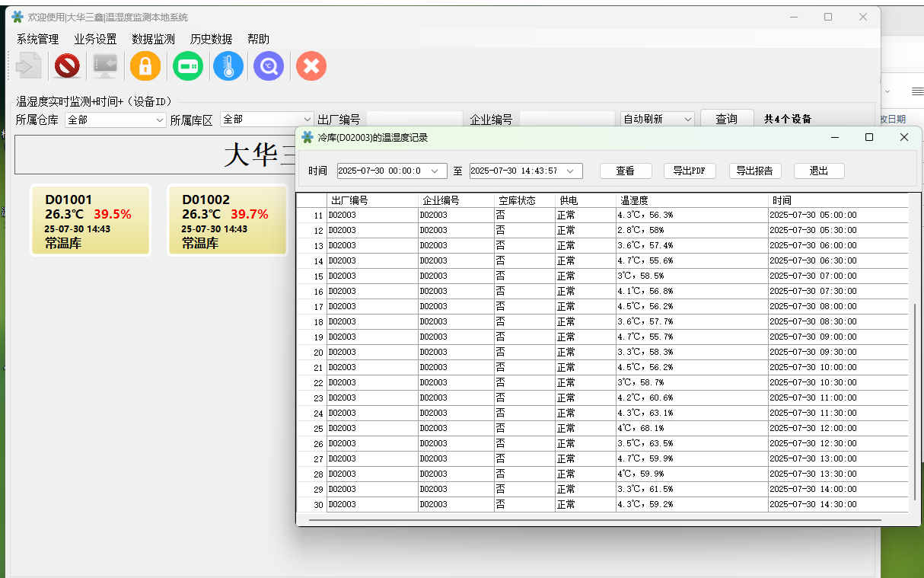This screenshot has height=578, width=924.
Task: Click the 企业编号 input field
Action: pos(566,120)
